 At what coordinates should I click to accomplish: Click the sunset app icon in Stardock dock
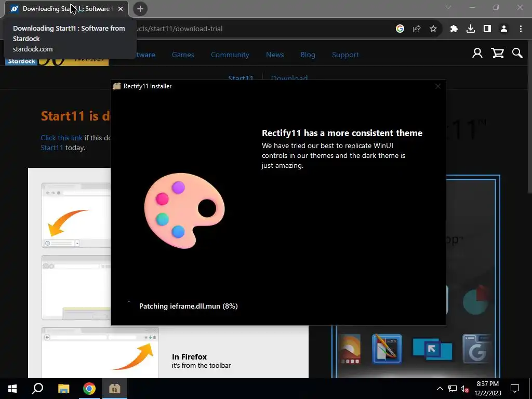(x=350, y=349)
